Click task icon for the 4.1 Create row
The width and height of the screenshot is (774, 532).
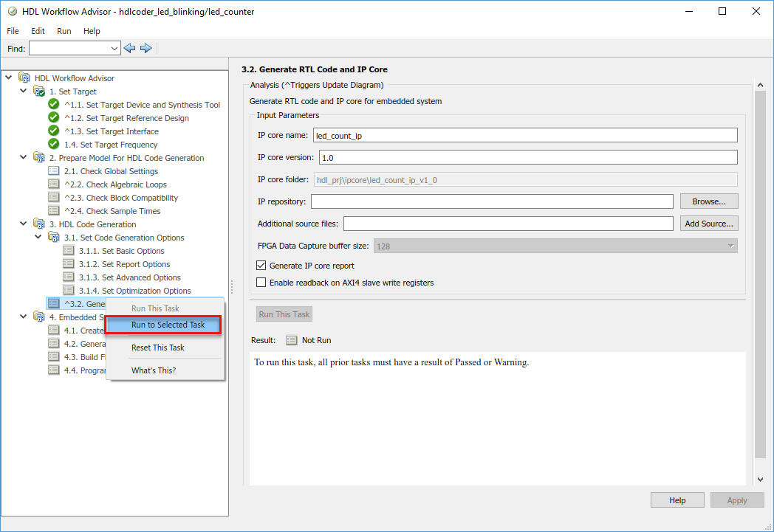(54, 330)
